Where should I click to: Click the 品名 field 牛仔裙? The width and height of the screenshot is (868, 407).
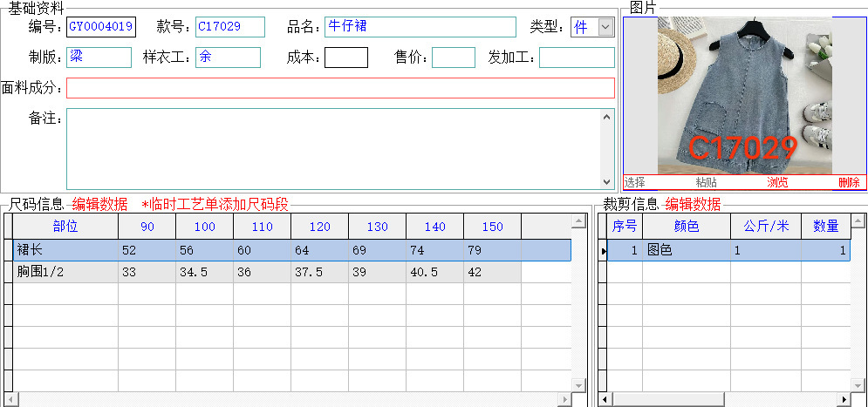420,26
